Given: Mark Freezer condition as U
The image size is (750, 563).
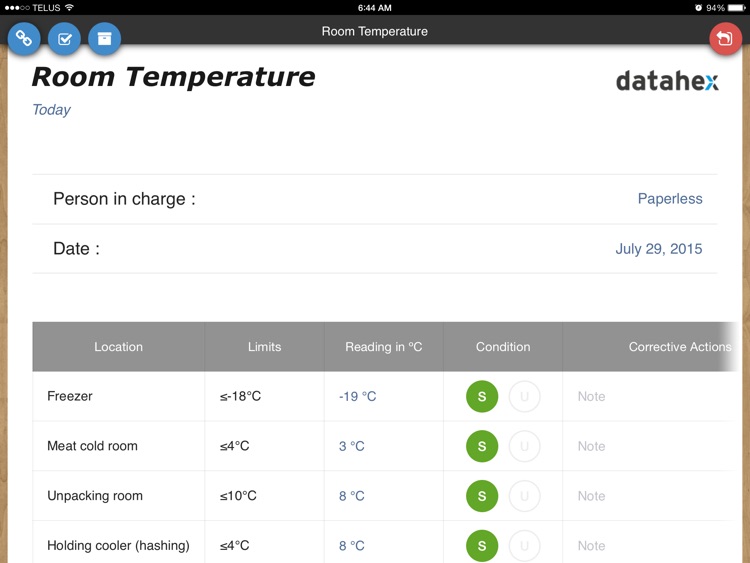Looking at the screenshot, I should (x=524, y=396).
